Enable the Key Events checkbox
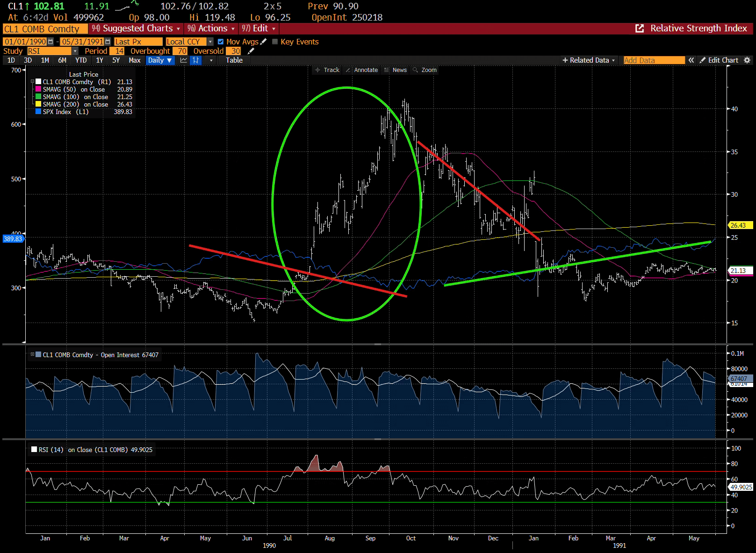 275,42
